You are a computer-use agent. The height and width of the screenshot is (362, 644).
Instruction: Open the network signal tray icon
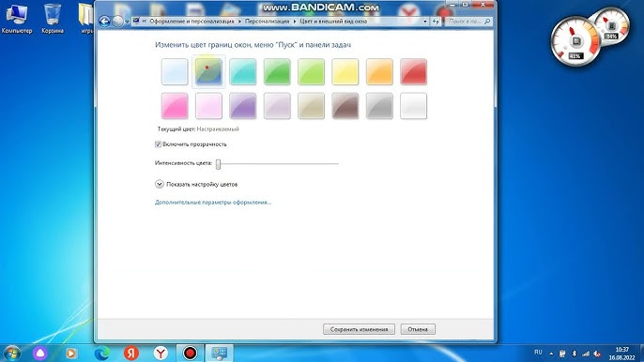click(586, 354)
